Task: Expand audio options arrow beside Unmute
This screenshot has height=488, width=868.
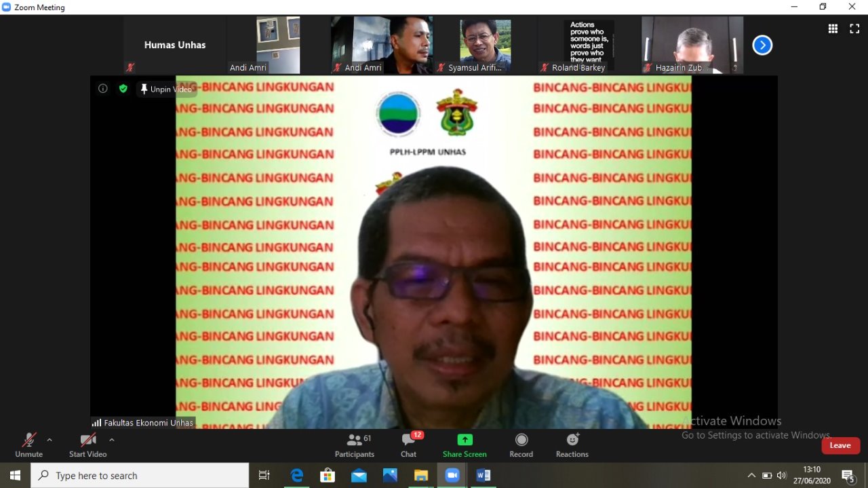Action: [50, 440]
